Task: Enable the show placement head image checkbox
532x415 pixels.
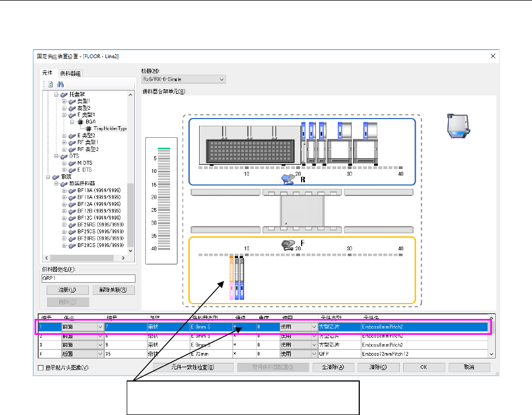Action: pos(40,368)
